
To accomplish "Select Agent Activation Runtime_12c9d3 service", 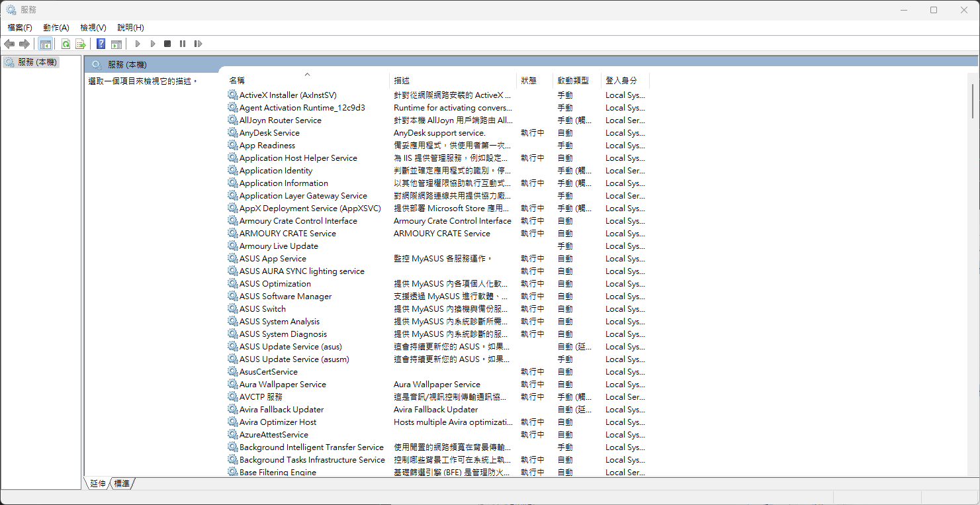I will [x=302, y=108].
